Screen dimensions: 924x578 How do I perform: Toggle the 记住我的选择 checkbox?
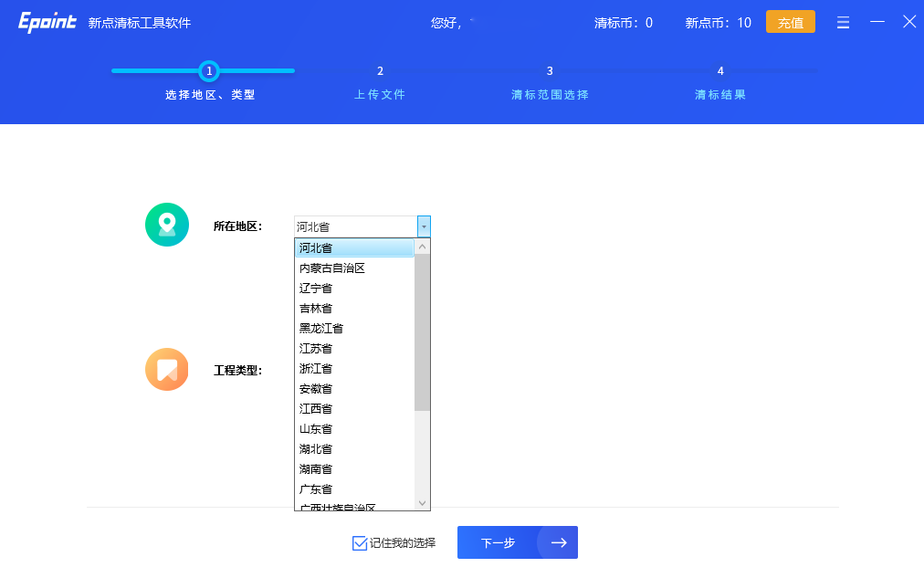[360, 543]
